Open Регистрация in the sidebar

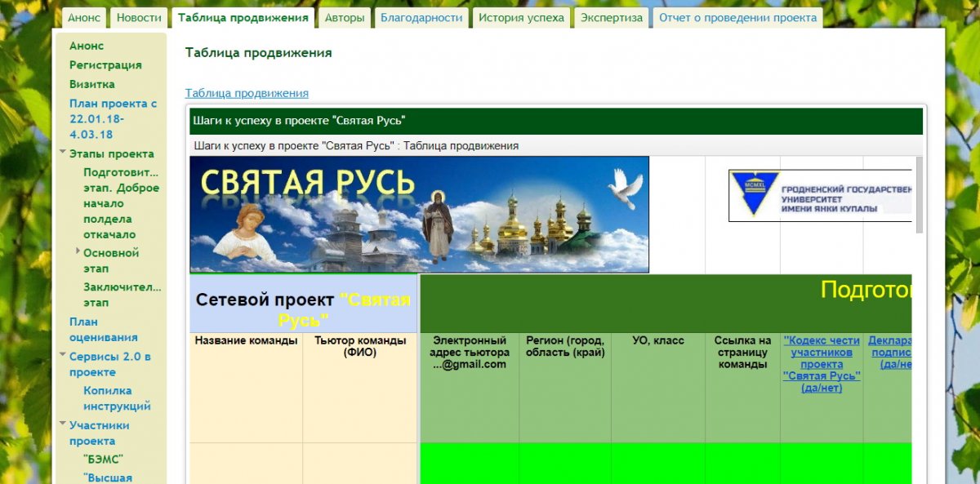pyautogui.click(x=105, y=65)
